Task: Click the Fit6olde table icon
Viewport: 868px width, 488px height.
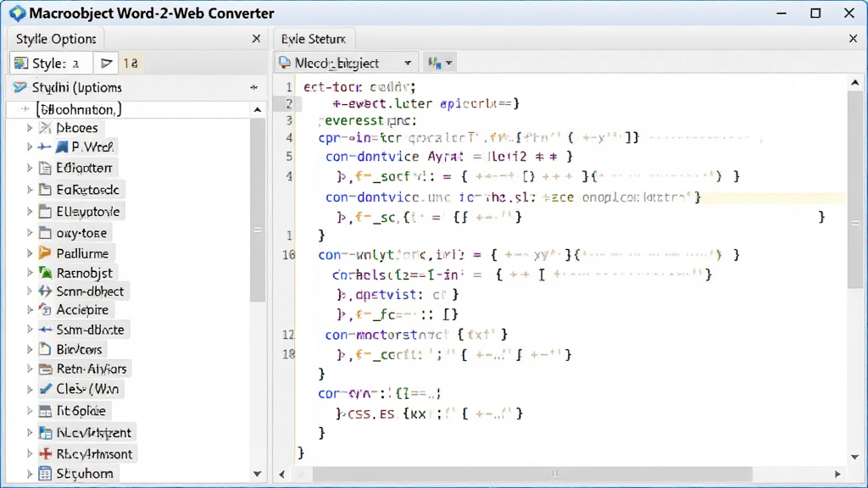Action: [46, 411]
